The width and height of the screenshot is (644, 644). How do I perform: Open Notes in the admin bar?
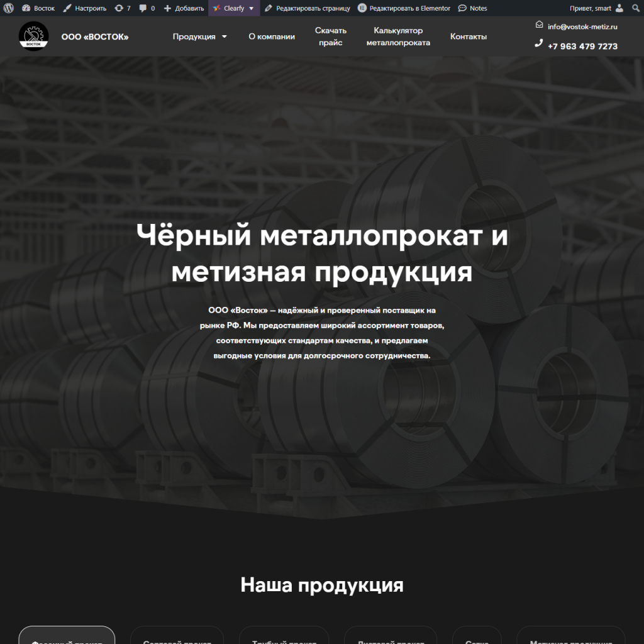[x=473, y=8]
